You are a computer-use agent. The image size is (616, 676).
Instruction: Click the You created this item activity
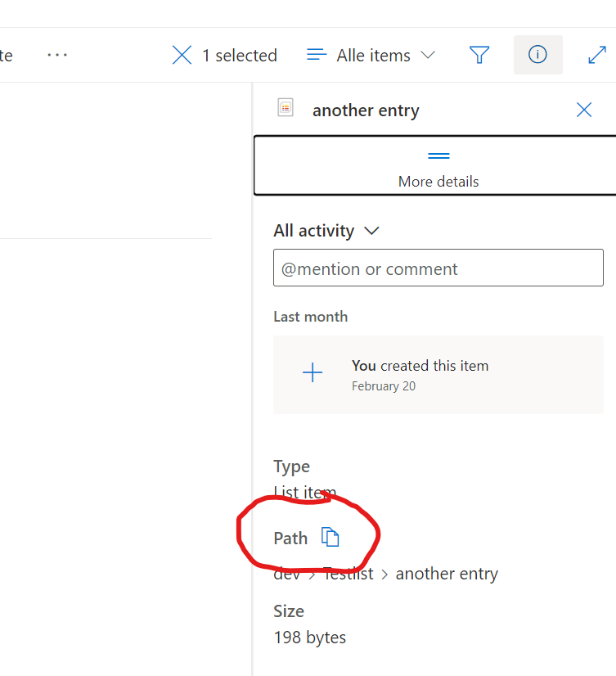click(x=438, y=375)
